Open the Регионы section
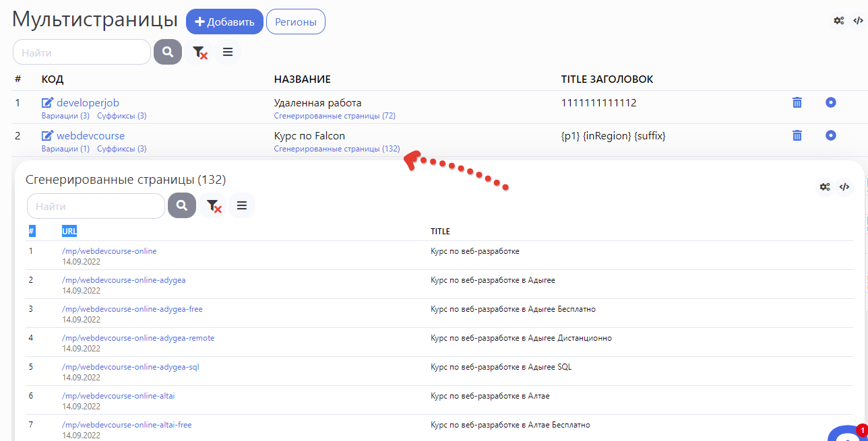 coord(295,22)
